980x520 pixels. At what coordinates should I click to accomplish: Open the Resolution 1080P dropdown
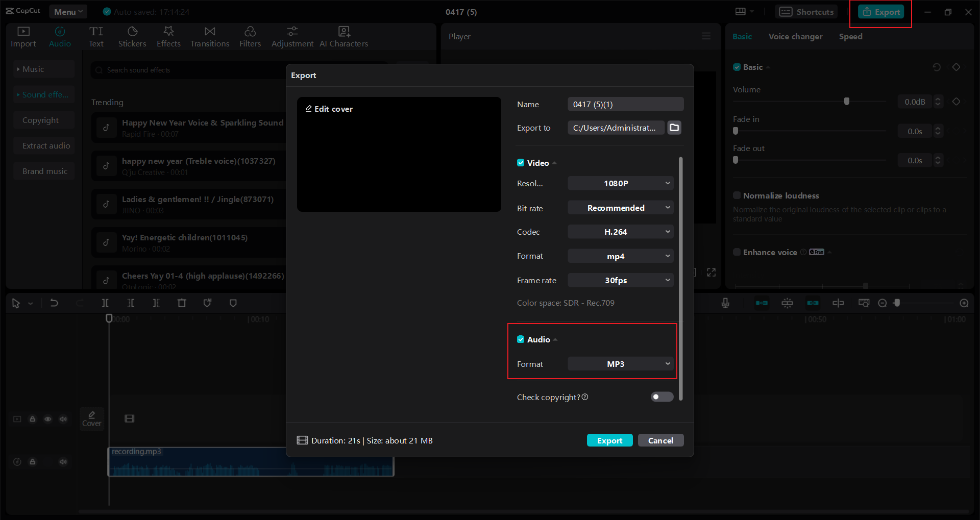point(621,183)
